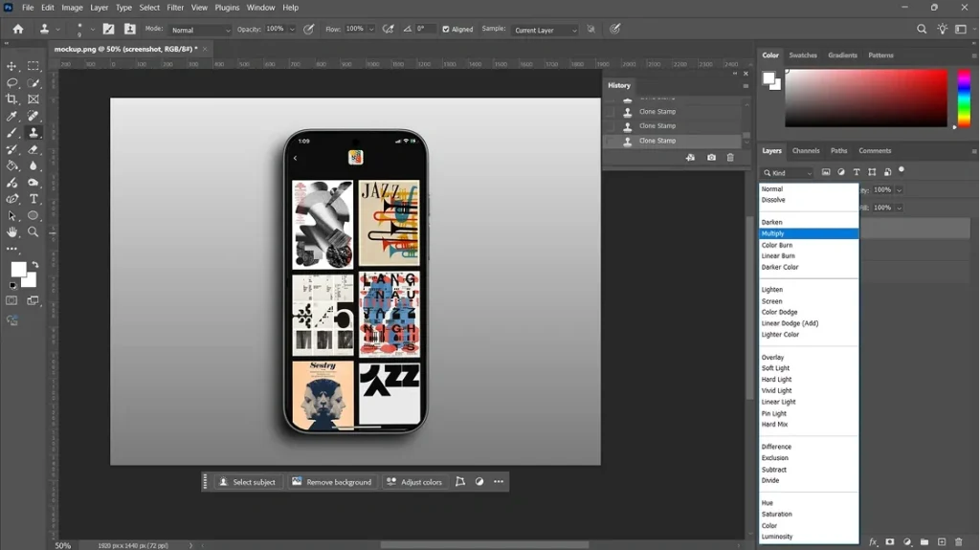The width and height of the screenshot is (980, 550).
Task: Toggle the Aligned checkbox
Action: [446, 30]
